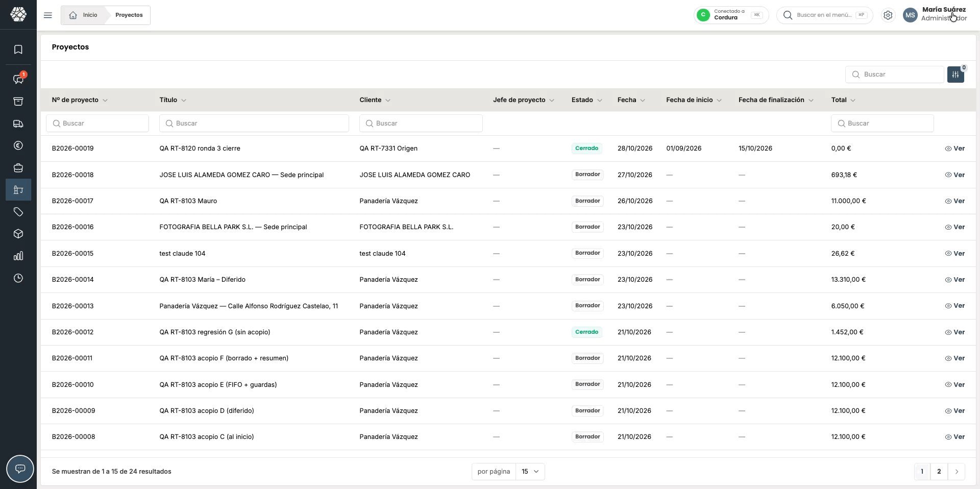The width and height of the screenshot is (980, 489).
Task: Focus the Título column search field
Action: [x=254, y=124]
